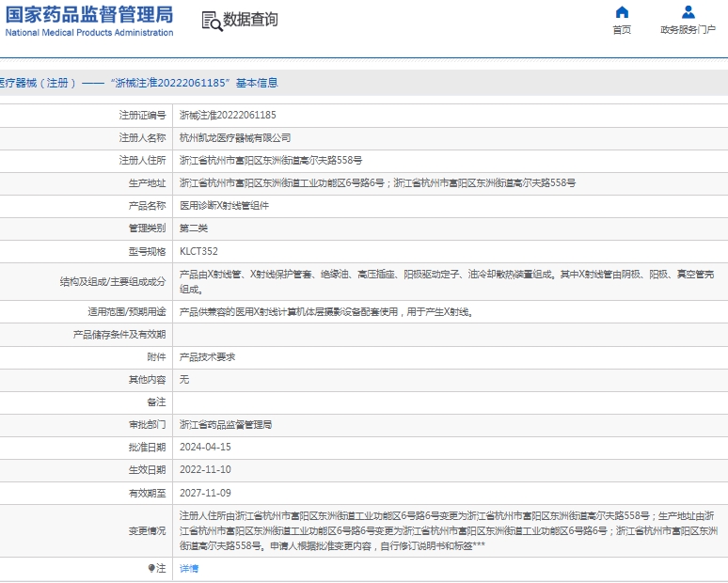This screenshot has width=728, height=583.
Task: Select model value KLCT352
Action: [198, 252]
